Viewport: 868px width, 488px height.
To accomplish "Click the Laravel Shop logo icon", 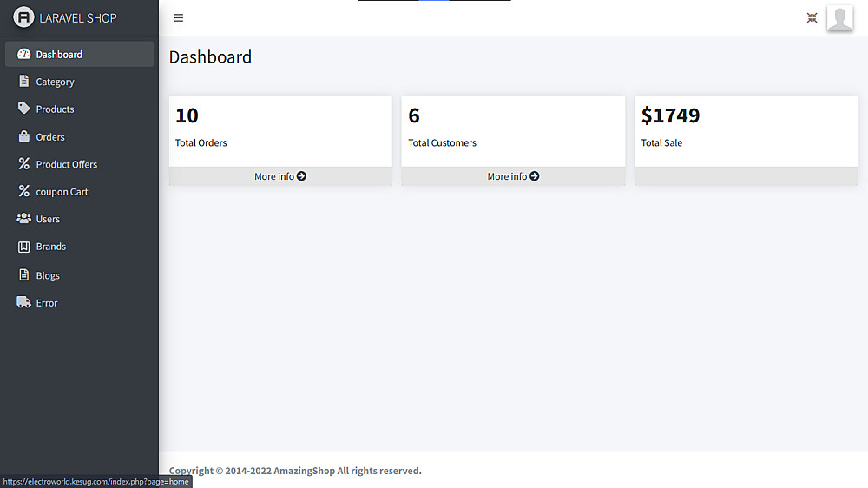I will pos(23,17).
